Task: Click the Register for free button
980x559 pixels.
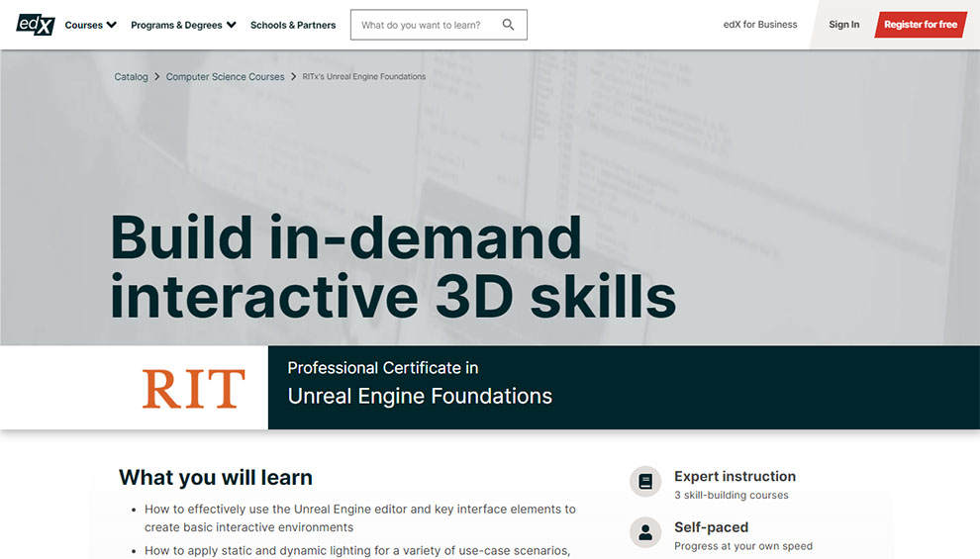Action: (x=920, y=25)
